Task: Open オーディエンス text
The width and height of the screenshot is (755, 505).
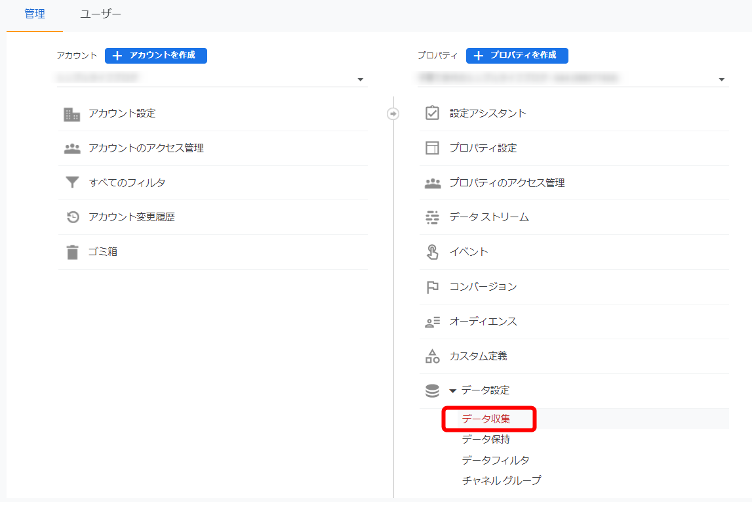Action: 483,322
